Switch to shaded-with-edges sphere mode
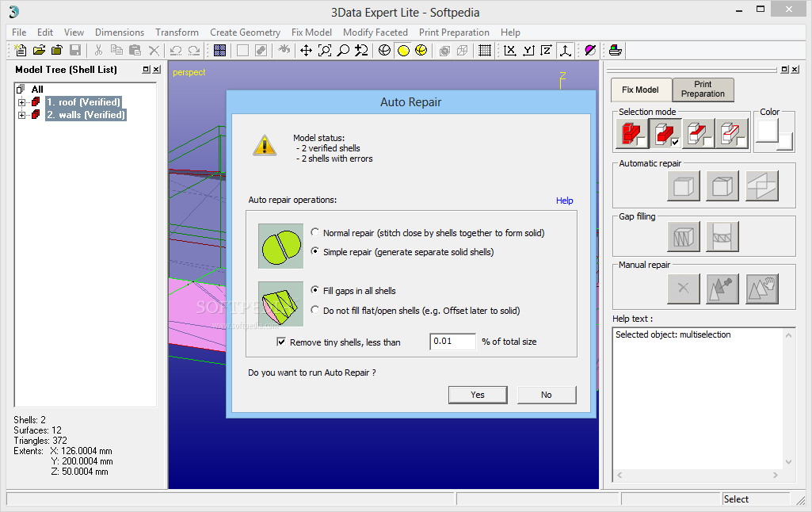This screenshot has width=812, height=512. pos(421,50)
